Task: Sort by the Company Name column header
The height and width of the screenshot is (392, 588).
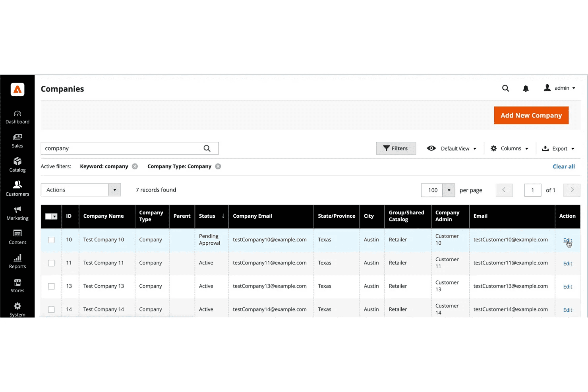Action: (107, 216)
